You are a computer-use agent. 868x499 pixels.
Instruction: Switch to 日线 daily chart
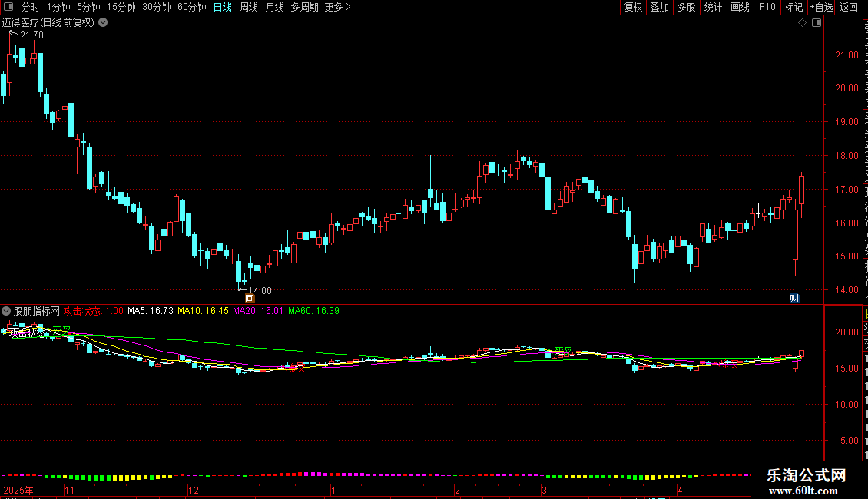pos(223,7)
